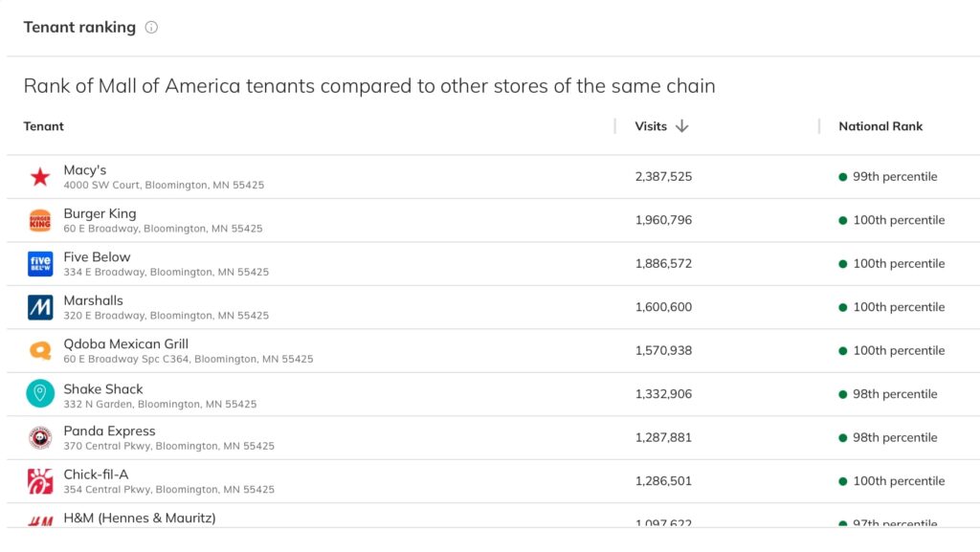The image size is (980, 552).
Task: Toggle the green dot beside 99th percentile
Action: click(842, 177)
